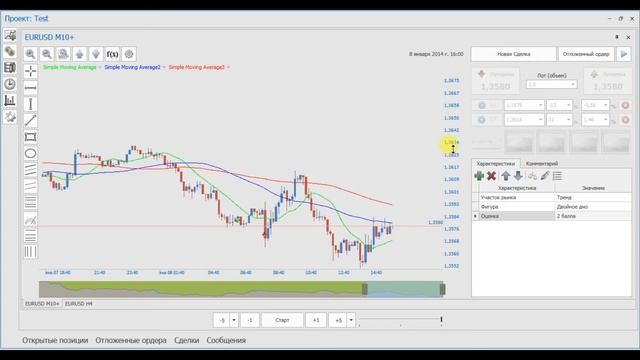Viewport: 640px width, 360px height.
Task: Step back one bar with -1
Action: point(250,320)
